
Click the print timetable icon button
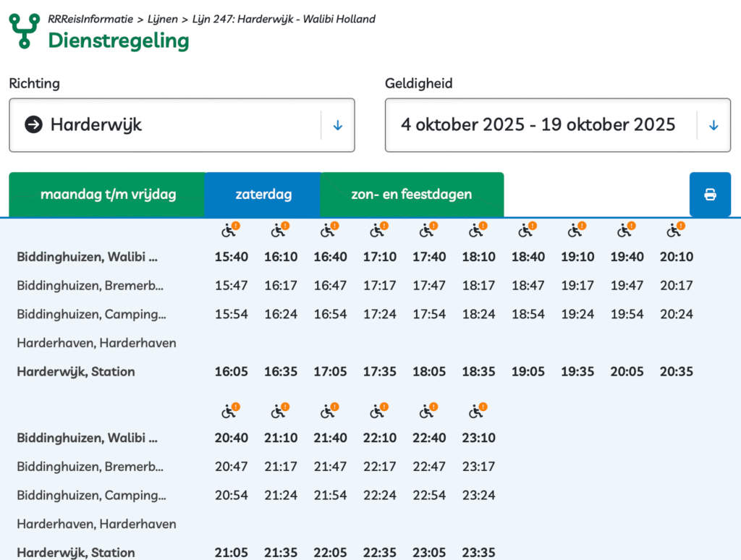710,195
